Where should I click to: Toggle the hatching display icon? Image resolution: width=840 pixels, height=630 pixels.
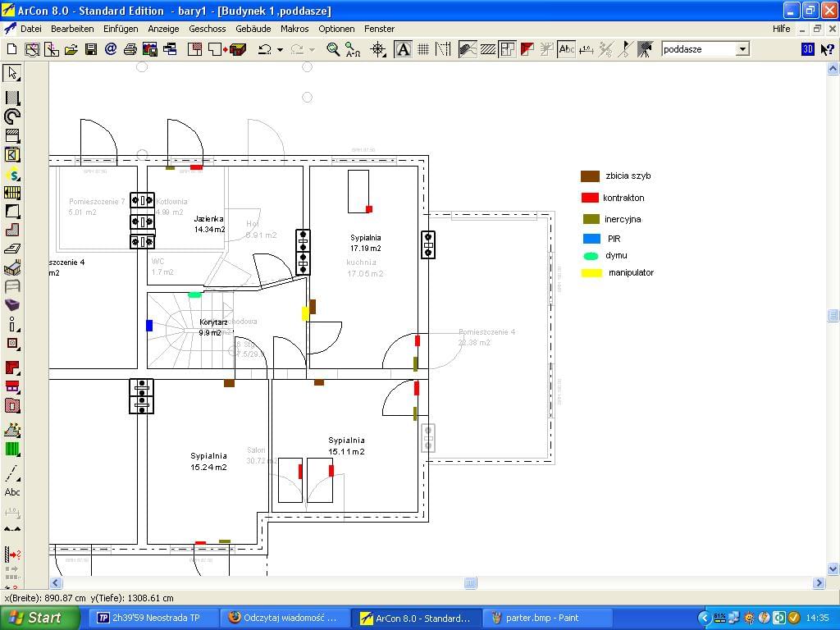(x=487, y=49)
